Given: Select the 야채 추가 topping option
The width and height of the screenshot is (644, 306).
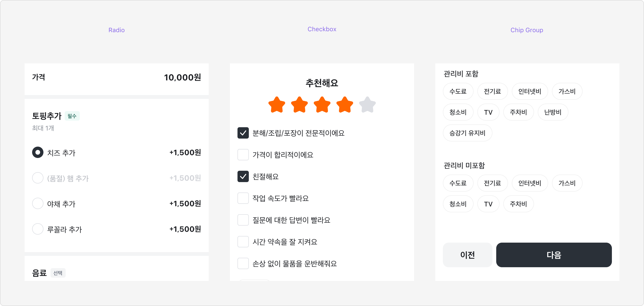Looking at the screenshot, I should coord(38,203).
